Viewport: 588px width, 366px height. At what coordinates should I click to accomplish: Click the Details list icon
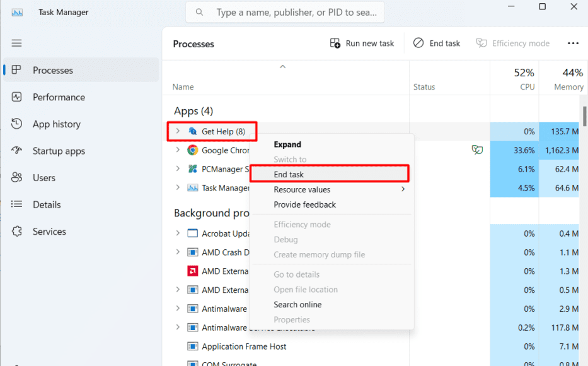pos(16,204)
